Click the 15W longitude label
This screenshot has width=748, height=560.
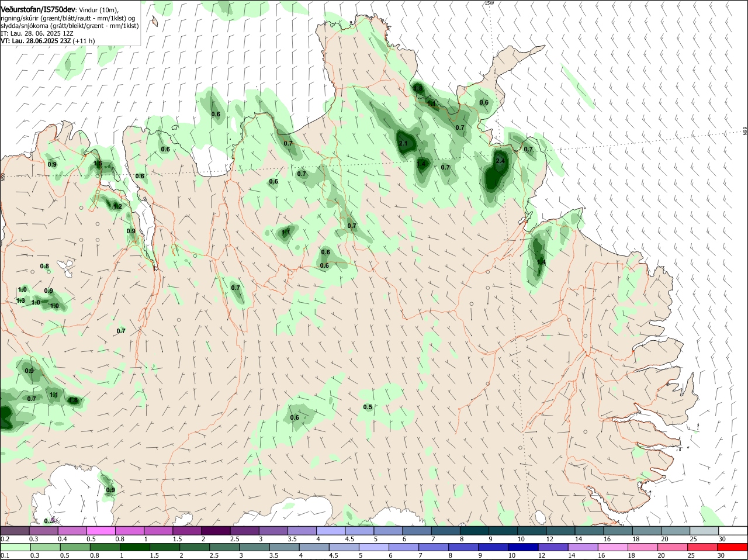coord(489,3)
